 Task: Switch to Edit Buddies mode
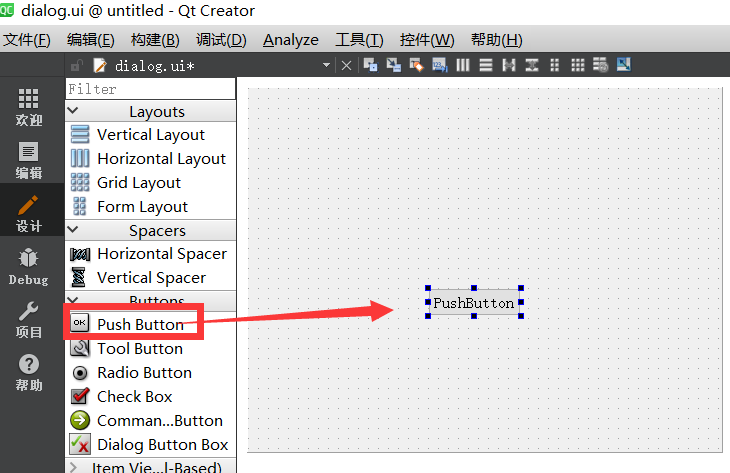(416, 65)
